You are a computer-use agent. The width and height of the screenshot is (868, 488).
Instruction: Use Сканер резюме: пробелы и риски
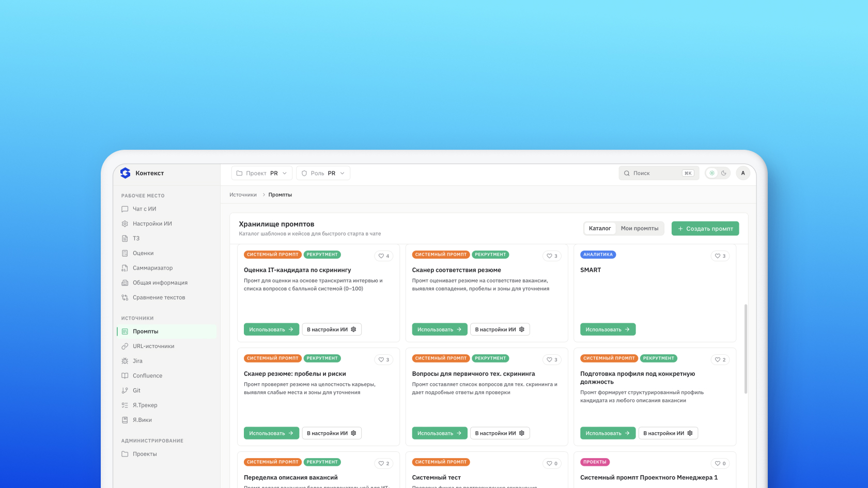point(271,433)
